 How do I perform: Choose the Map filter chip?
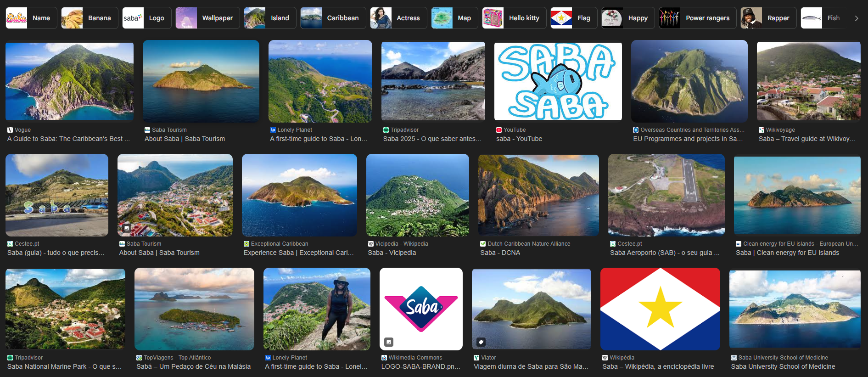pos(454,18)
